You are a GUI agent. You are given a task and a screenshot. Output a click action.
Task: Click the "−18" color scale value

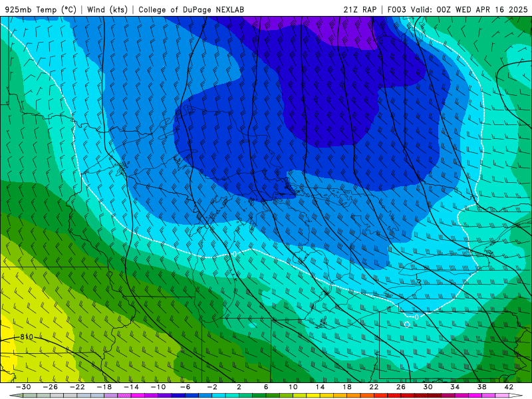(104, 387)
